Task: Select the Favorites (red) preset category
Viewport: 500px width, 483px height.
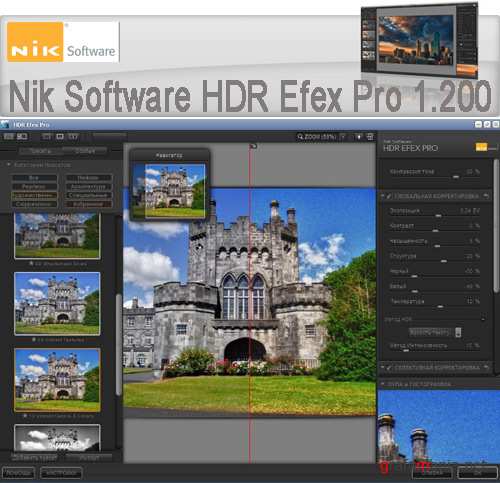Action: [x=89, y=204]
